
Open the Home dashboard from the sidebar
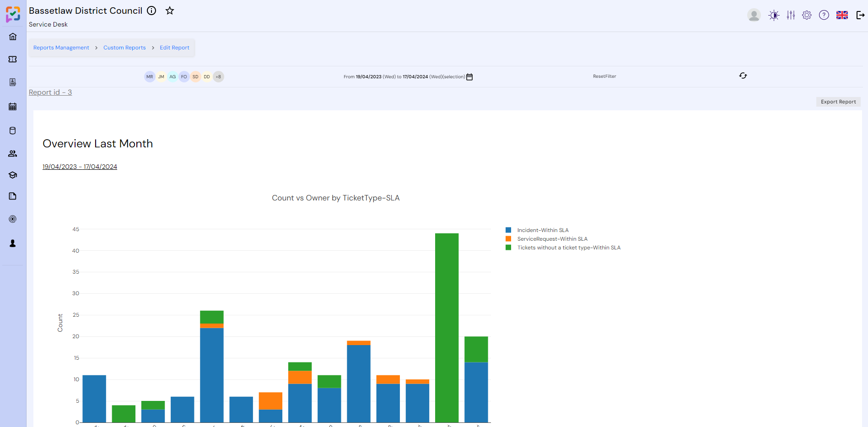tap(12, 36)
